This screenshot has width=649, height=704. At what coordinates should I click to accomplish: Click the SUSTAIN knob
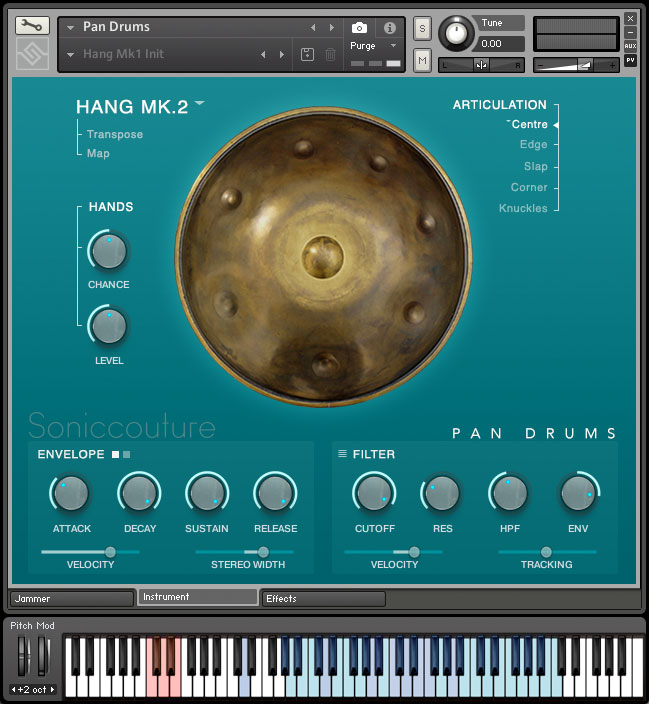pos(207,493)
